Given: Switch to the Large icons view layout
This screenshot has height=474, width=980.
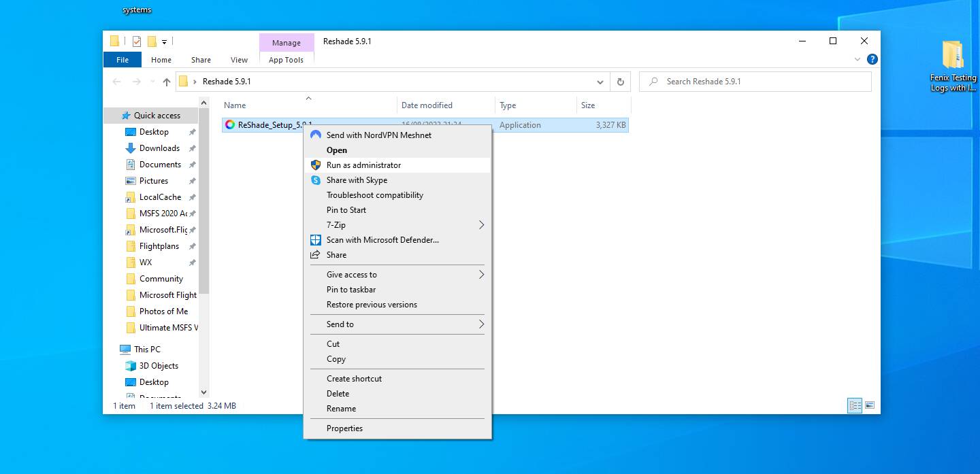Looking at the screenshot, I should 870,406.
